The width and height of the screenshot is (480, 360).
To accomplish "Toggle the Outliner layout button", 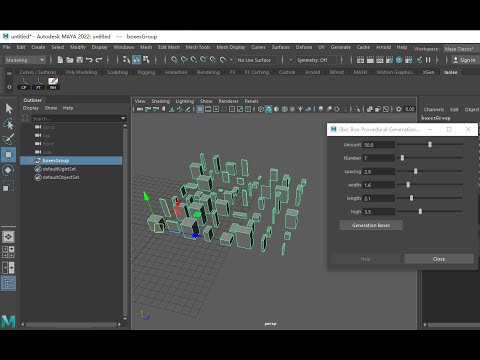I will (8, 283).
